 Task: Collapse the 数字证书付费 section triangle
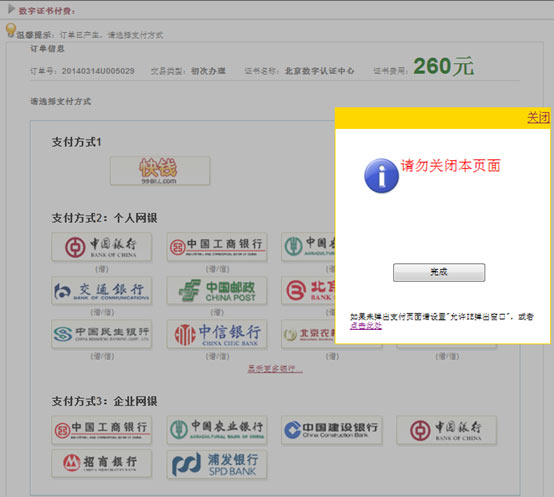11,9
